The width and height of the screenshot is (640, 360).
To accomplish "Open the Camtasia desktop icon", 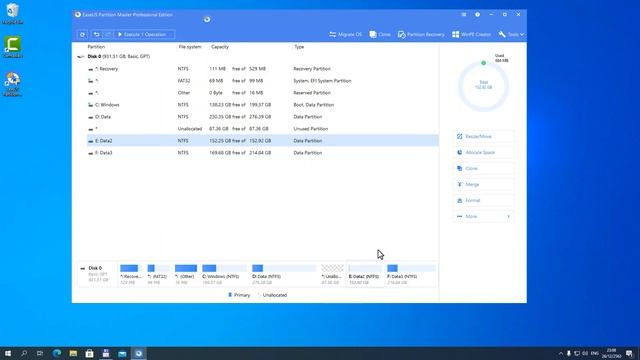I will click(13, 47).
